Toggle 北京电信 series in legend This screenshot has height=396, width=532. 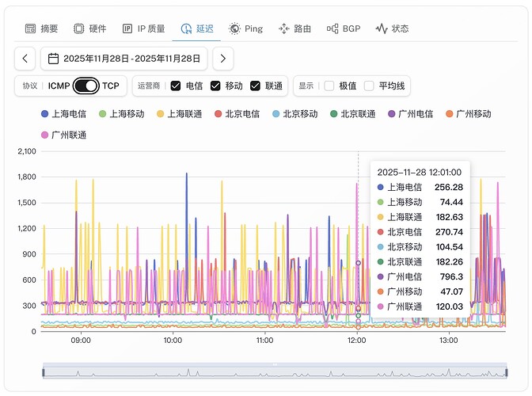tap(237, 114)
